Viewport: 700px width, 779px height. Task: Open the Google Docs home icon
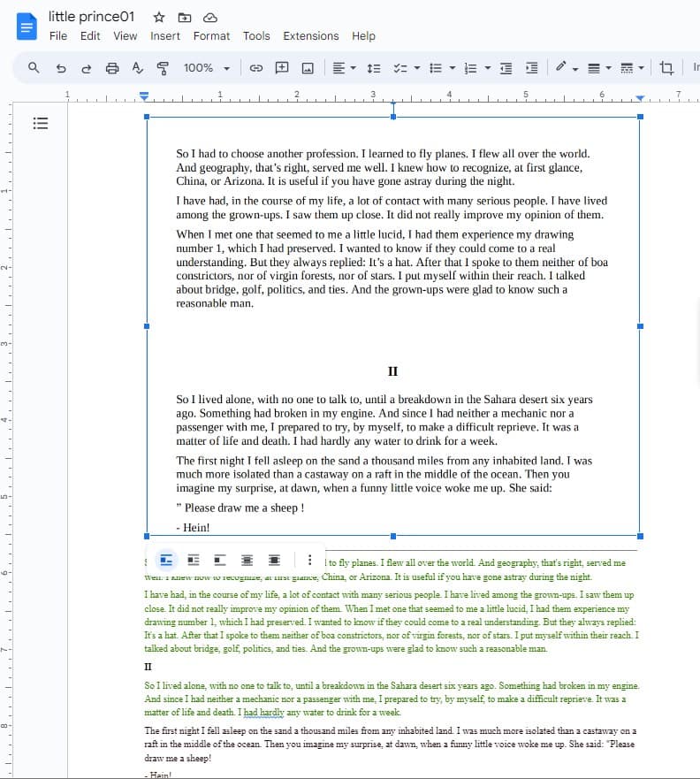(x=27, y=26)
